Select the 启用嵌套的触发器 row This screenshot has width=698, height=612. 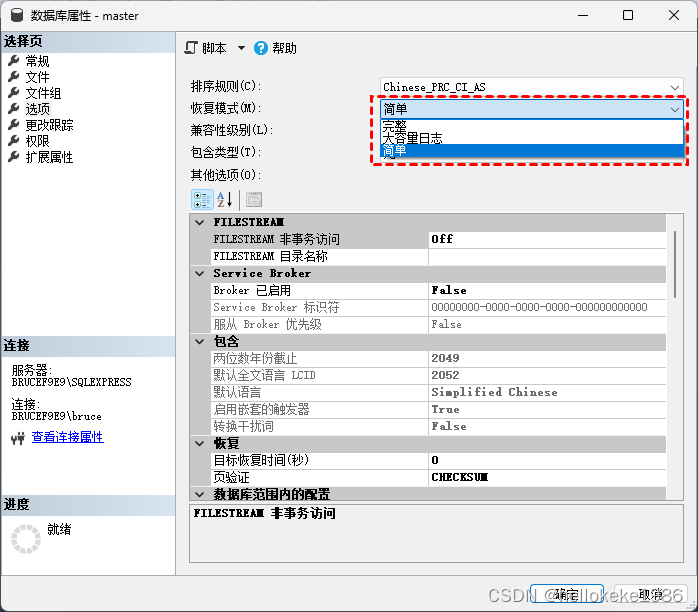(x=438, y=409)
